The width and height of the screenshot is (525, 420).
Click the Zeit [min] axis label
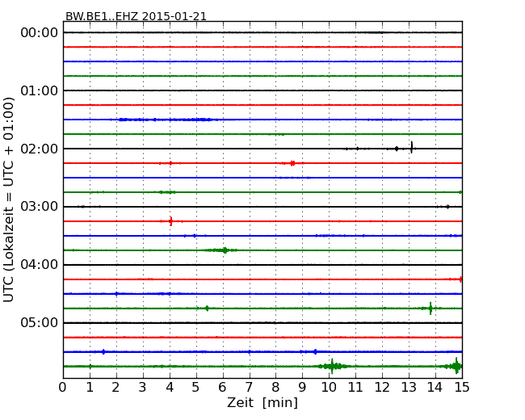coord(262,402)
